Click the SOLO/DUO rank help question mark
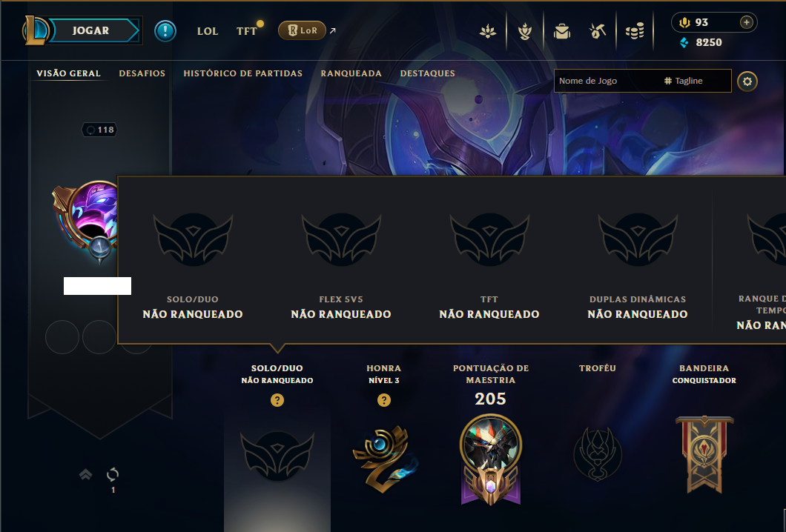Viewport: 786px width, 532px height. point(277,400)
